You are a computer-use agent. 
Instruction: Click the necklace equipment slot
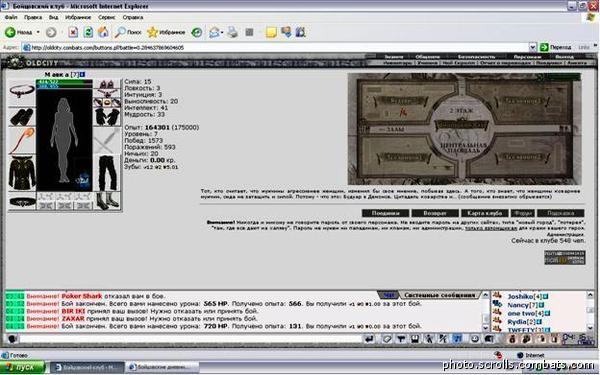(x=22, y=91)
